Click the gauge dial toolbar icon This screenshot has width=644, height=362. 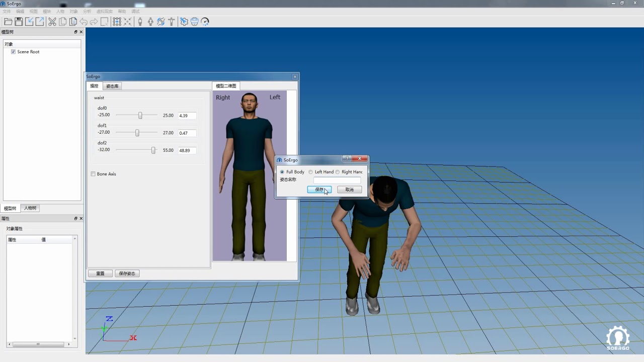[205, 22]
